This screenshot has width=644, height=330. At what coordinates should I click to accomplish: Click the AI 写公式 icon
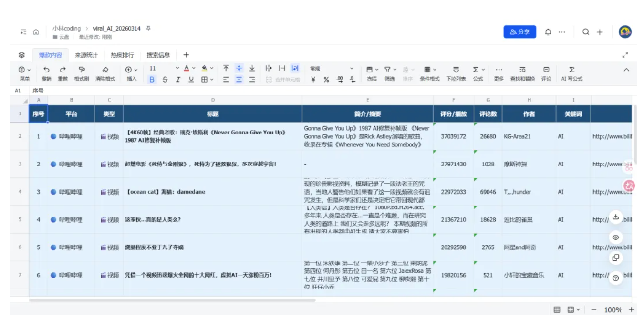571,70
